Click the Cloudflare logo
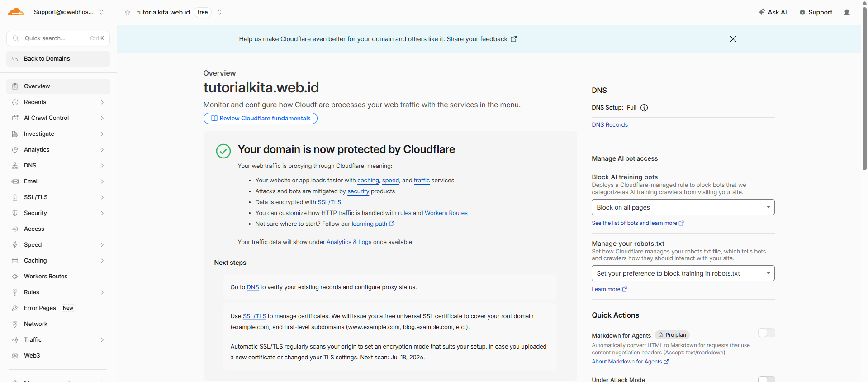Viewport: 868px width, 382px height. pyautogui.click(x=16, y=12)
